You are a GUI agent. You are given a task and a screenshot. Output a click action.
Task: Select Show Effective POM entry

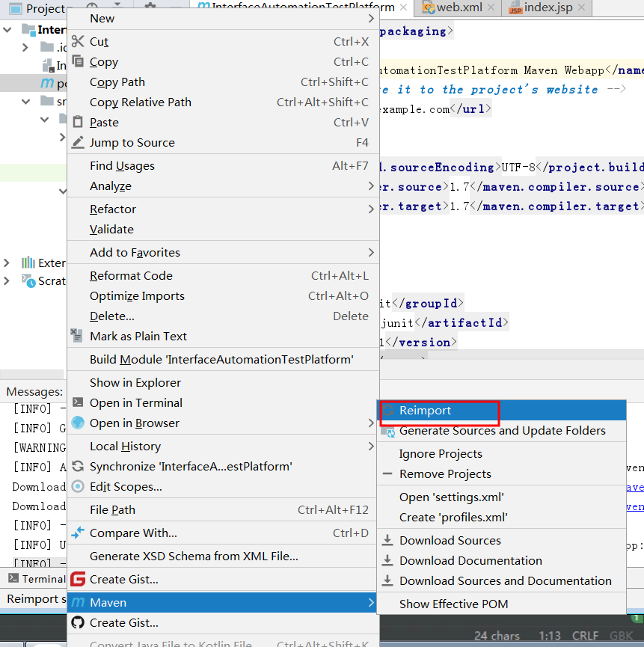(x=502, y=604)
